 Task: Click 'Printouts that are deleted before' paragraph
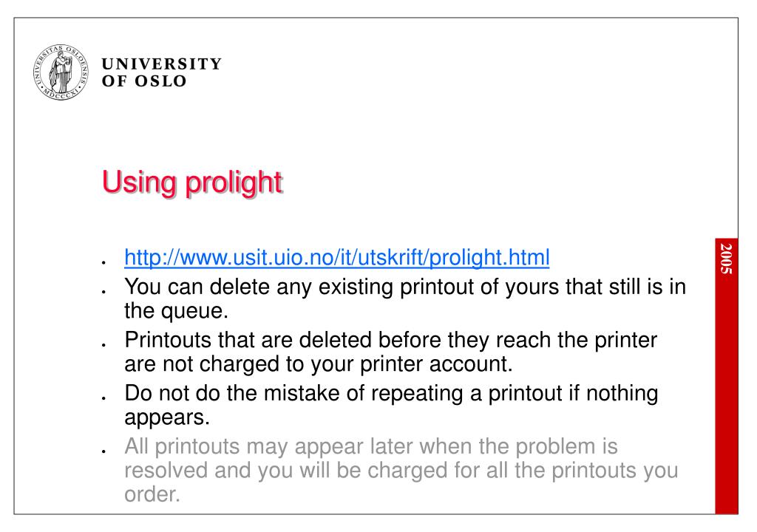coord(390,352)
